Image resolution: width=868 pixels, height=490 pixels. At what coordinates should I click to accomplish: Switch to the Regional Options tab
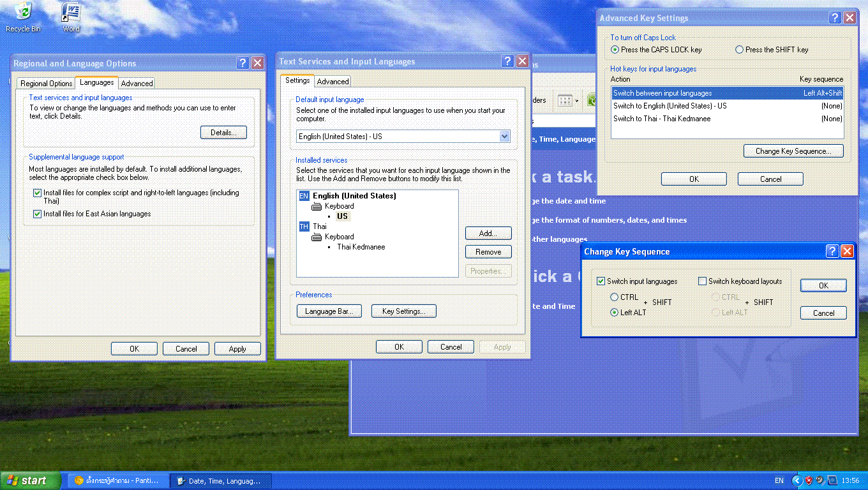pyautogui.click(x=47, y=84)
